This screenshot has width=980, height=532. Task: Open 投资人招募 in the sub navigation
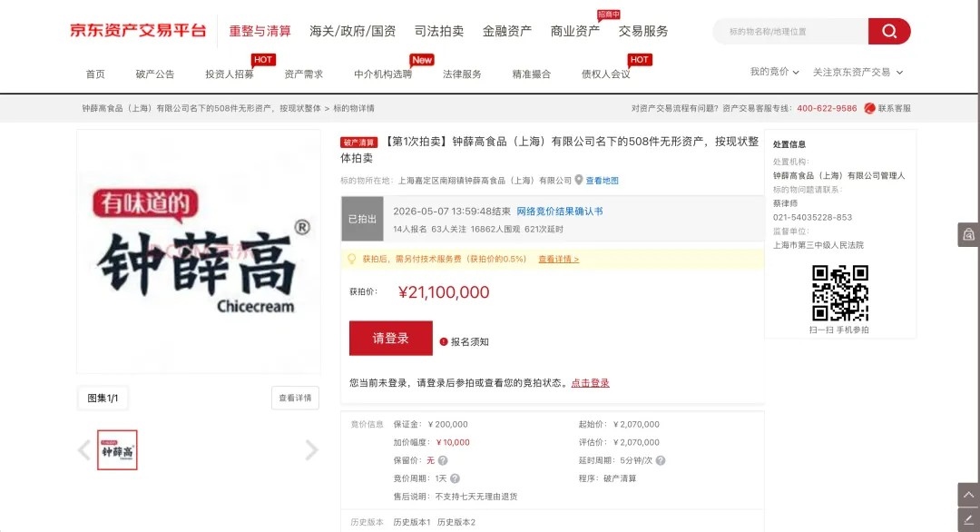[230, 74]
